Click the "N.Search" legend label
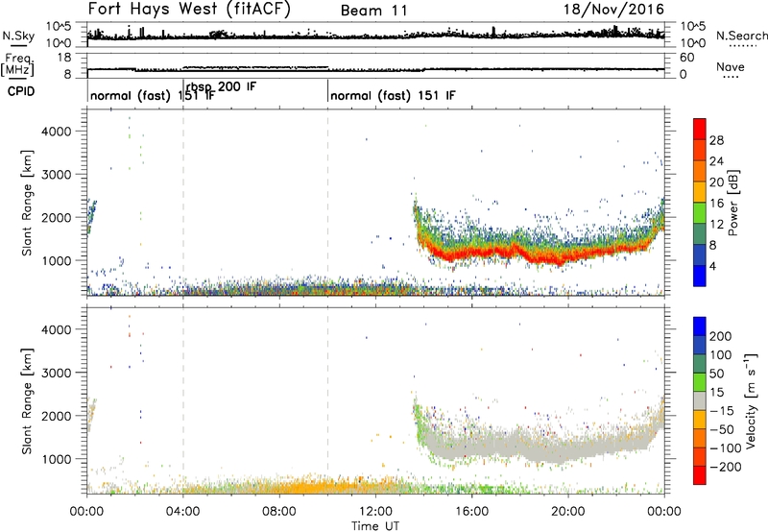 741,36
